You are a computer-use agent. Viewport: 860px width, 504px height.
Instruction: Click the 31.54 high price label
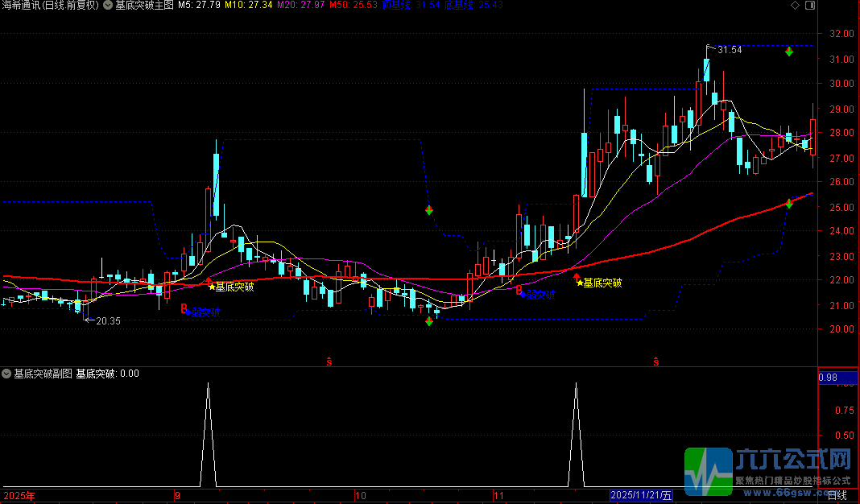[730, 50]
